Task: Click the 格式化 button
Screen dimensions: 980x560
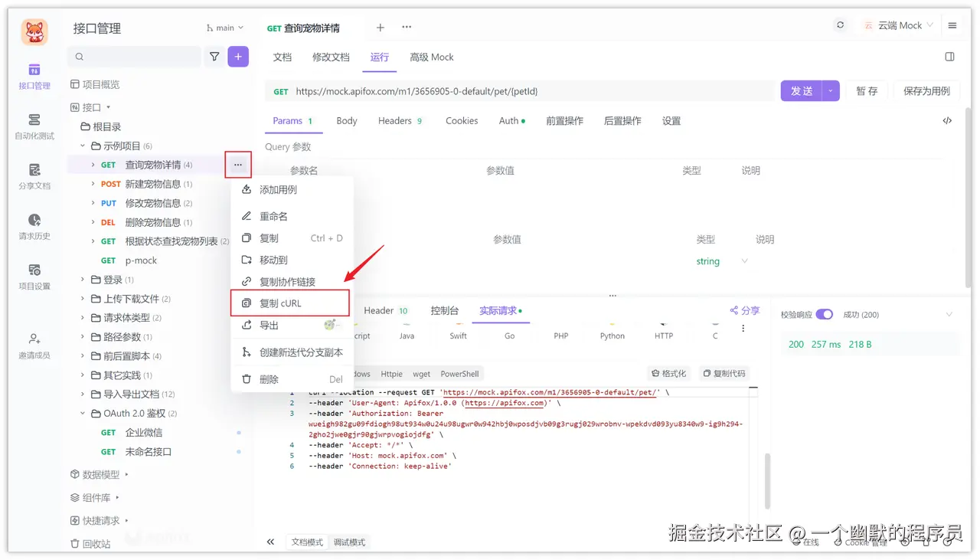Action: click(x=669, y=374)
